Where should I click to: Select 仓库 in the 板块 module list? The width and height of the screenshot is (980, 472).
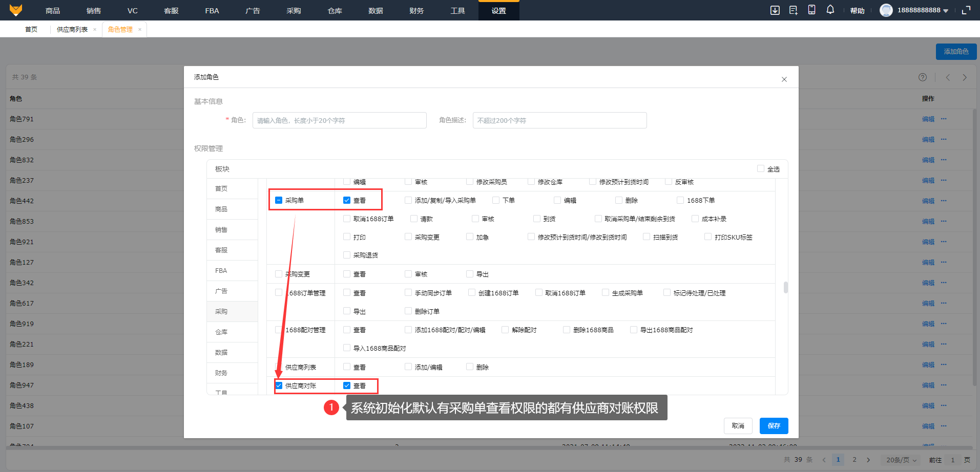tap(221, 332)
